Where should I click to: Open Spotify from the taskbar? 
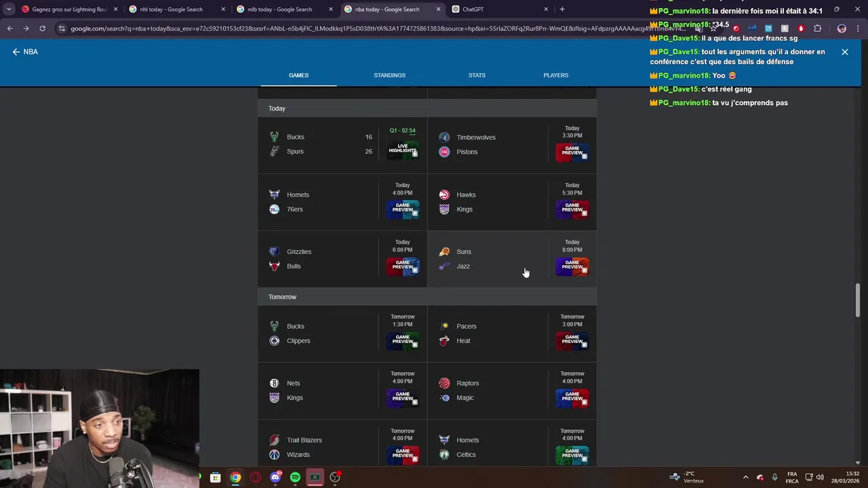coord(295,477)
